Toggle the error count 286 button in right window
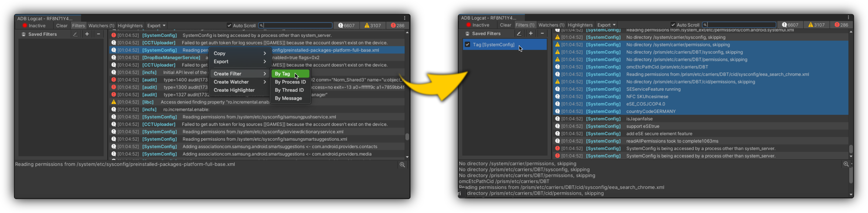This screenshot has height=213, width=868. 841,25
